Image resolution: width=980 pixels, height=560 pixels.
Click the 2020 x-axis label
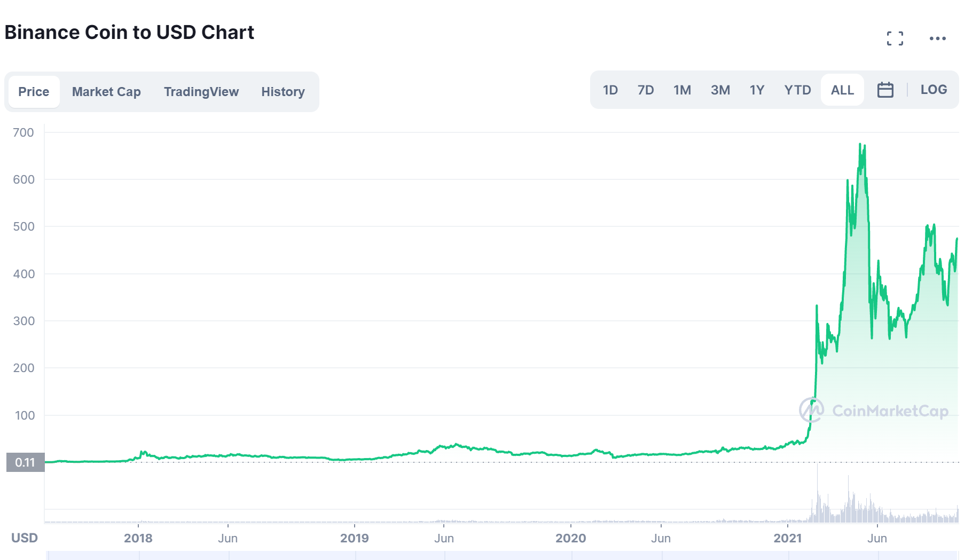point(571,538)
